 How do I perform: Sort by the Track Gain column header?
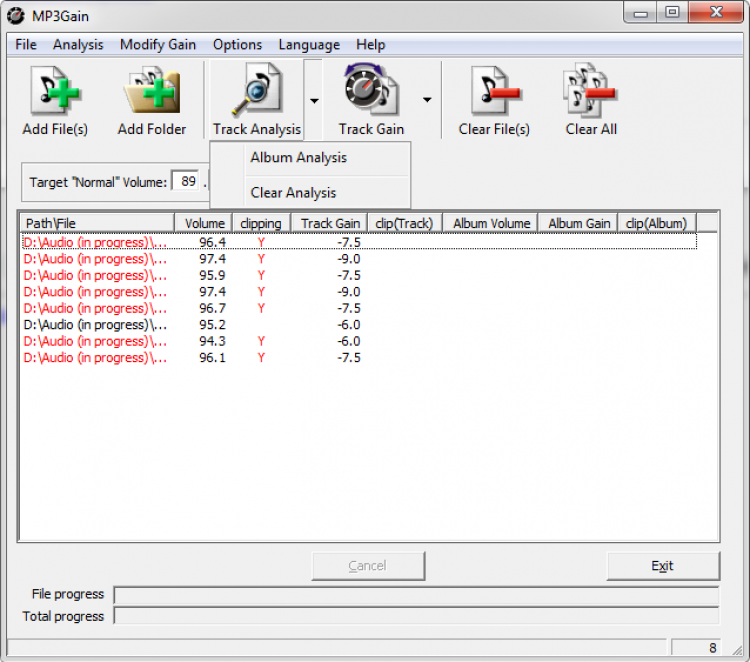coord(329,223)
